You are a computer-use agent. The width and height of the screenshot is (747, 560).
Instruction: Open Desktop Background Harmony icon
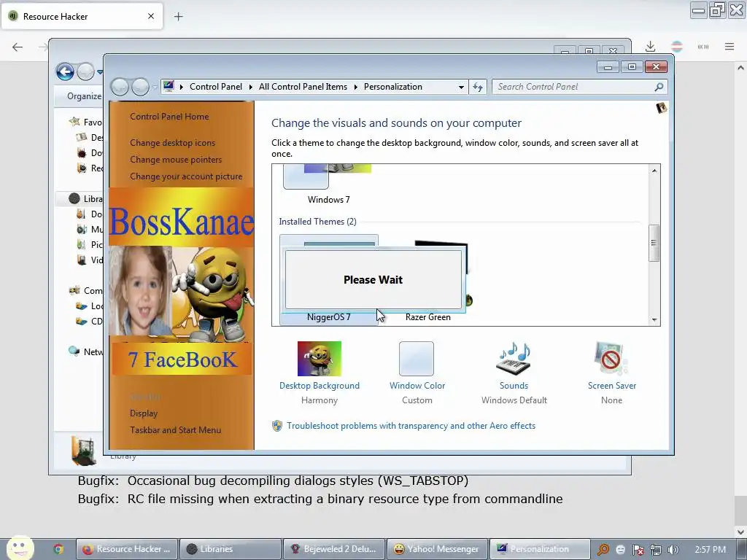[320, 359]
